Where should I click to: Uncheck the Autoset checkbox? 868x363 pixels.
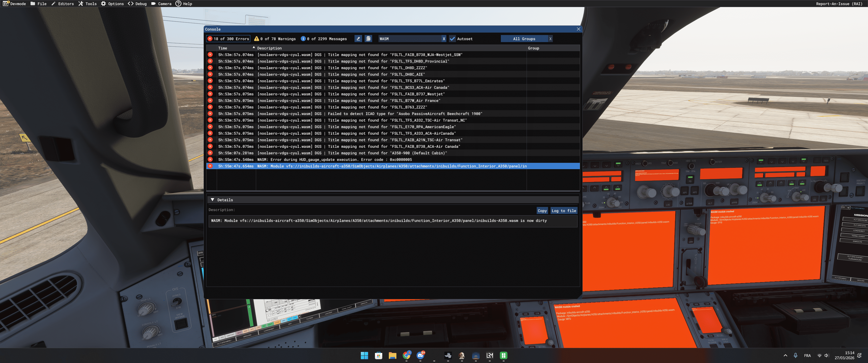[452, 39]
